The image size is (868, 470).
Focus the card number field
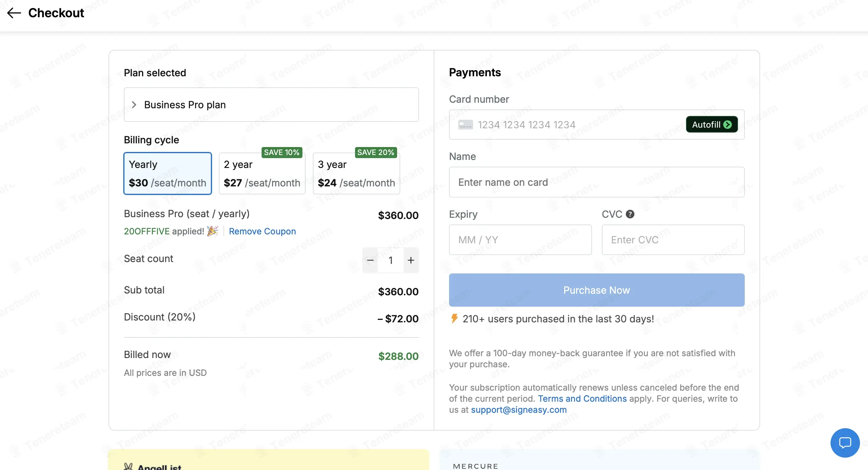tap(596, 124)
